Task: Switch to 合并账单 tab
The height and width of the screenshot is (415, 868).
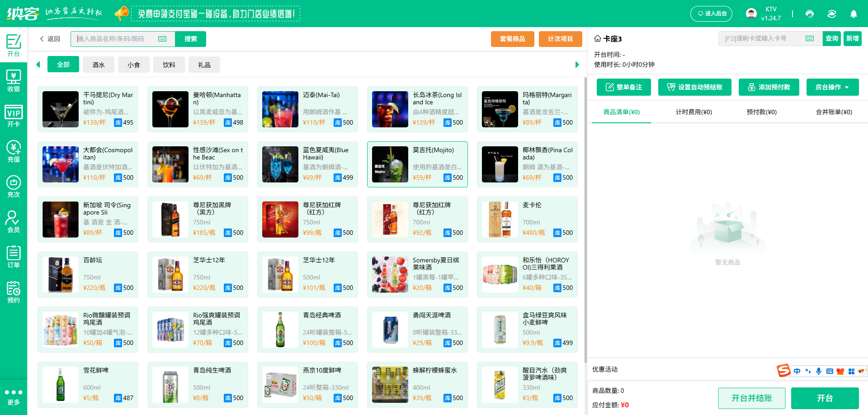Action: tap(834, 112)
